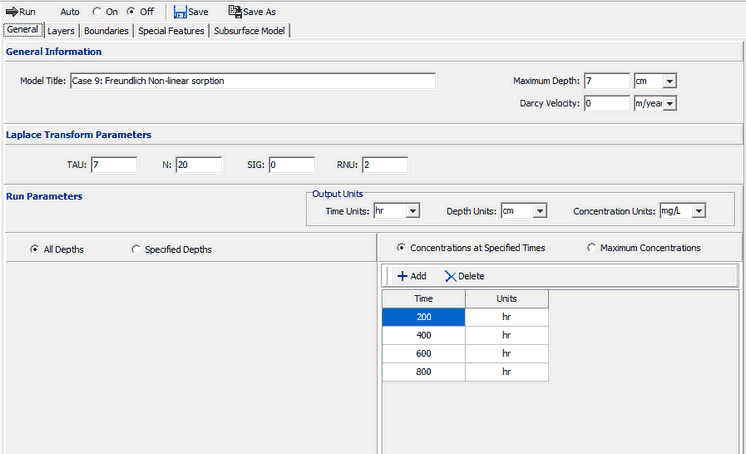Select All Depths option
746x454 pixels.
click(34, 249)
